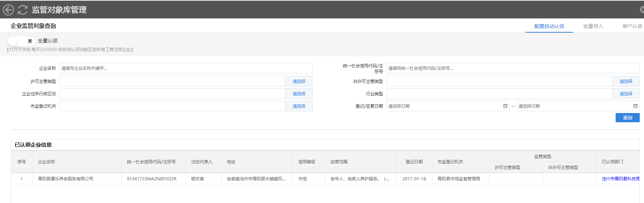The height and width of the screenshot is (203, 644).
Task: Select the 青阳县康乐养老服务有限公司 row
Action: click(x=66, y=179)
